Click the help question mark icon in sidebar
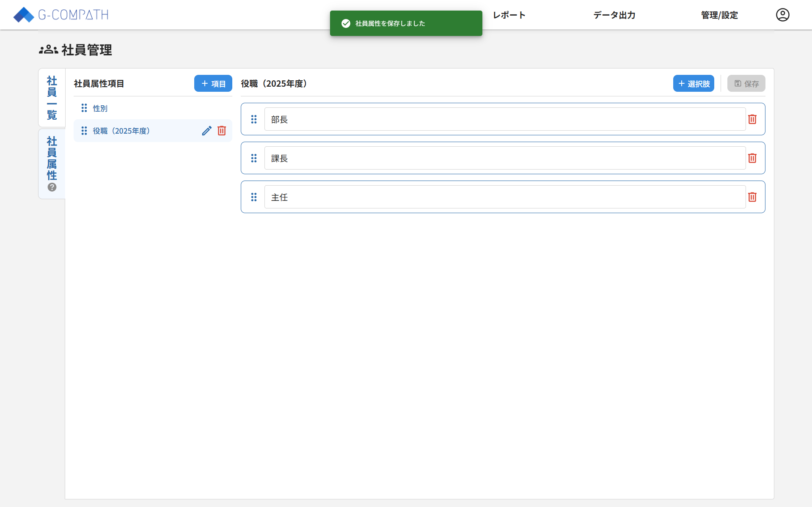Screen dimensions: 812x507 coord(52,187)
